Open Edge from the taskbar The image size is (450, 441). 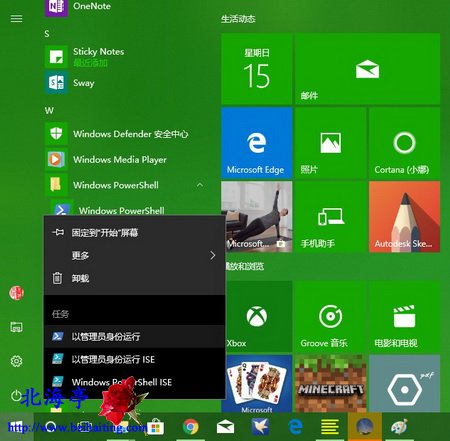point(295,427)
